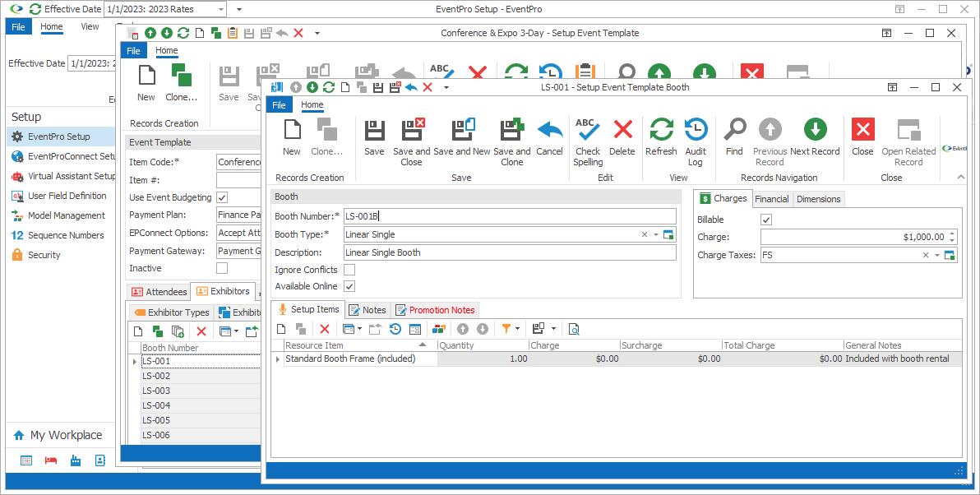Click quick-access green down arrow in Booth window
This screenshot has width=980, height=495.
[x=312, y=87]
